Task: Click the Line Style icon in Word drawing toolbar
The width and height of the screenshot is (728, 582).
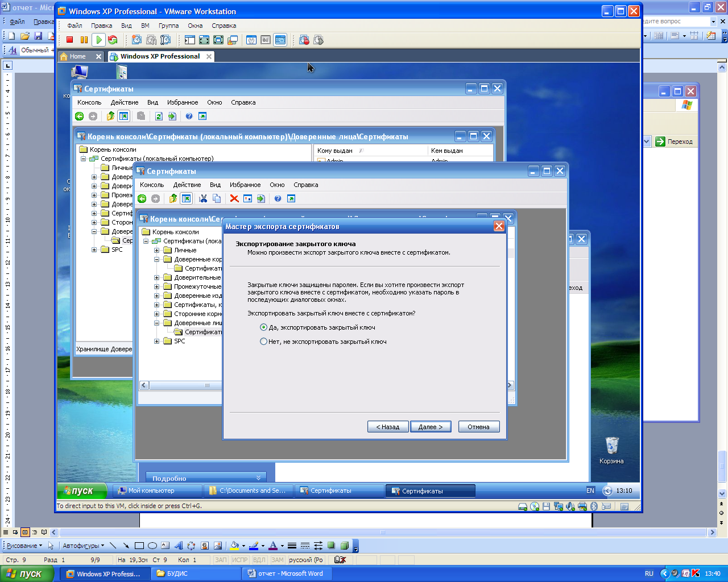Action: coord(292,546)
